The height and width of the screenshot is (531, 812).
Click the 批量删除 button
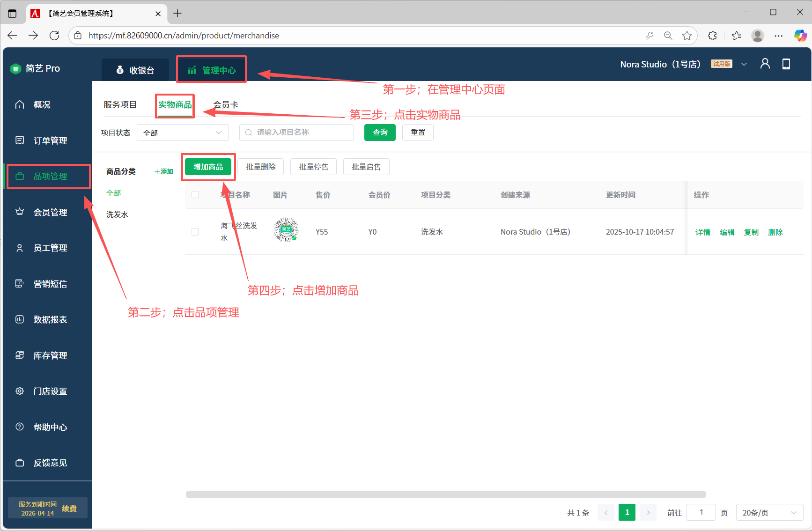(261, 167)
